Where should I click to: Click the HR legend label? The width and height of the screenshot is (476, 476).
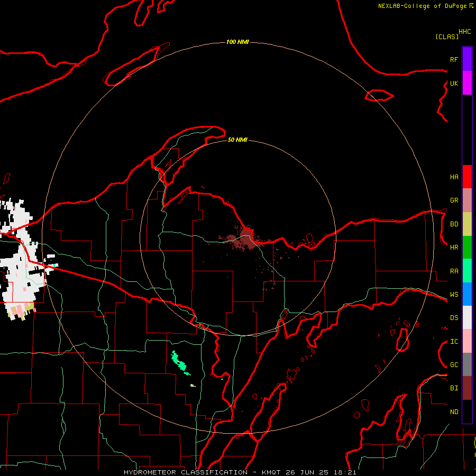tap(454, 248)
